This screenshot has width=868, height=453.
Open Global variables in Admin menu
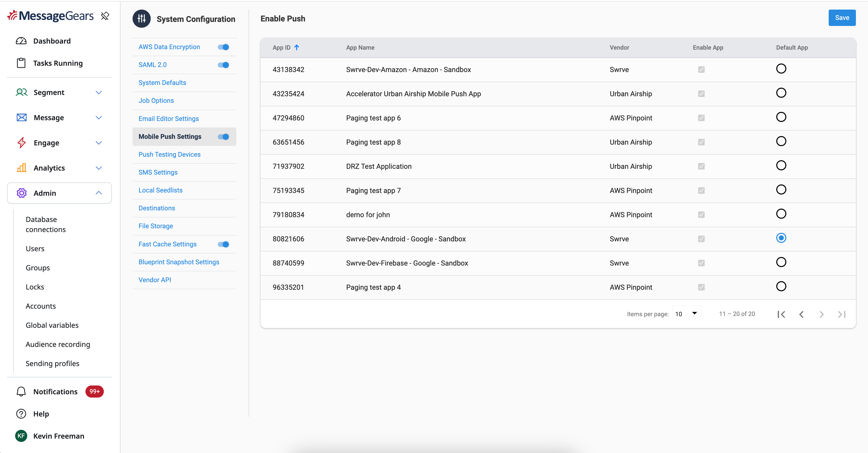tap(52, 325)
